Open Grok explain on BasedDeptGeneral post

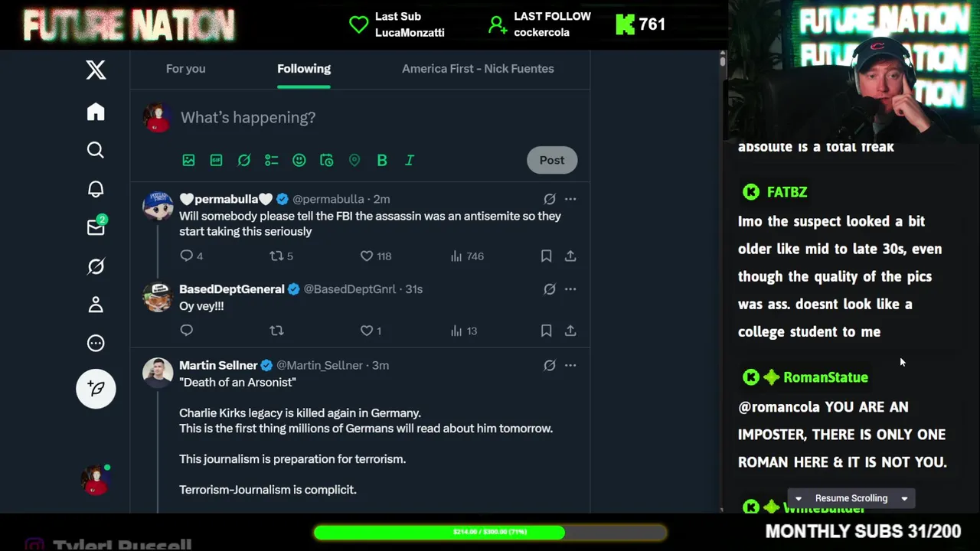(549, 289)
